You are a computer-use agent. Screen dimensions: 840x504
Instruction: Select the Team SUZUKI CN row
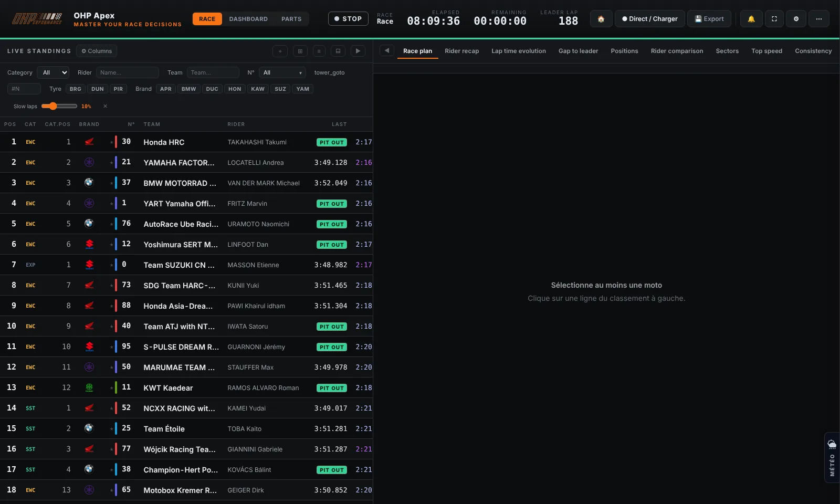click(x=186, y=265)
